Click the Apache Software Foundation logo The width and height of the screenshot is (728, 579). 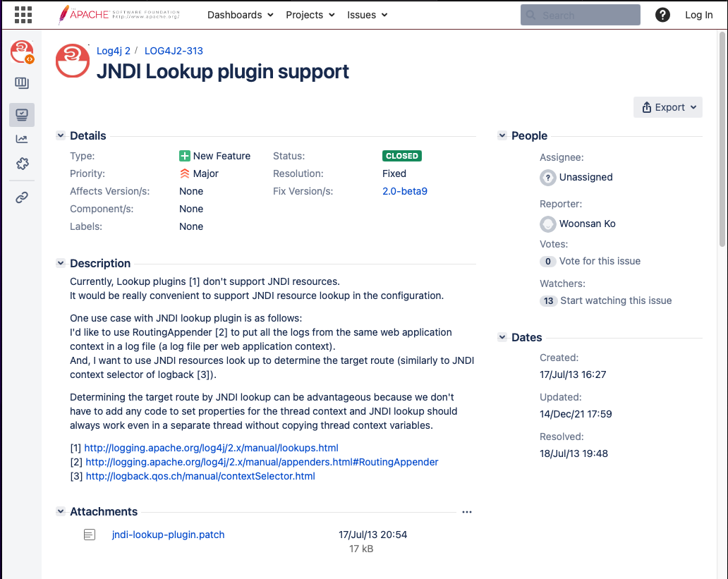tap(119, 15)
